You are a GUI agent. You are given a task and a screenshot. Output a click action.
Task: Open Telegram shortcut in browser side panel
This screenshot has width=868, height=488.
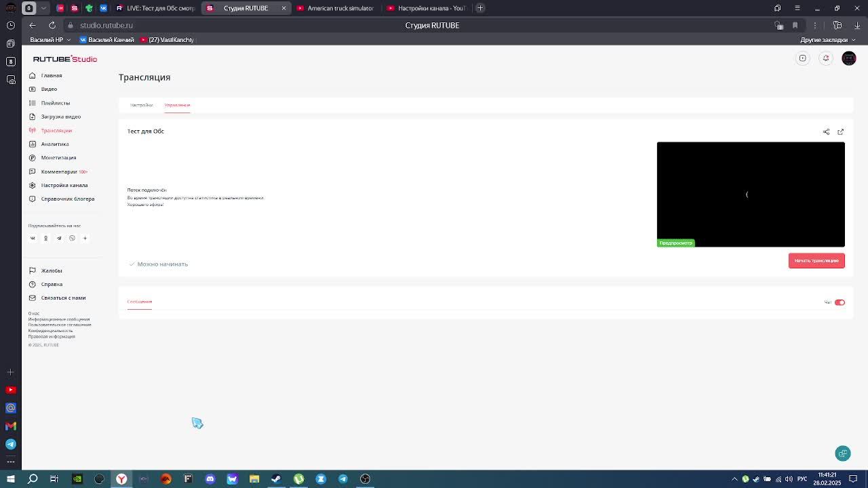[x=10, y=444]
